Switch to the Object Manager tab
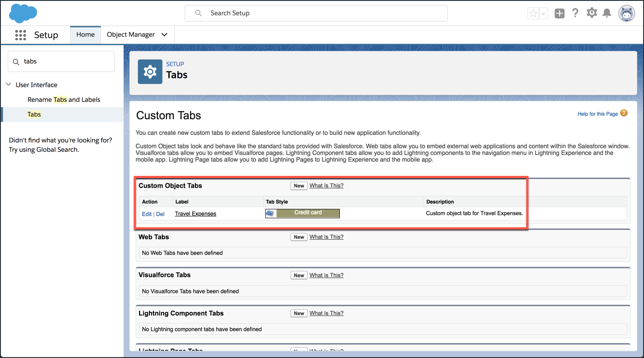The width and height of the screenshot is (644, 358). (x=131, y=35)
